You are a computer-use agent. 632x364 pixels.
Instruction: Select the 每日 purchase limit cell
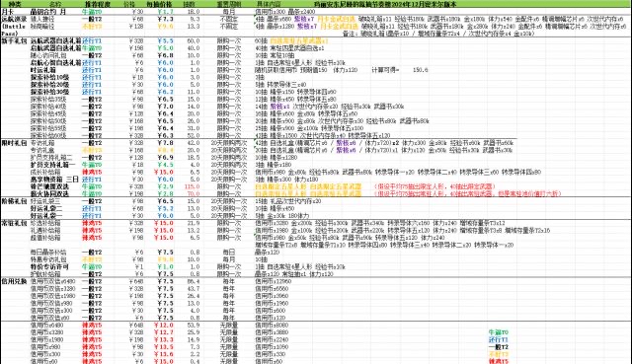pyautogui.click(x=228, y=253)
